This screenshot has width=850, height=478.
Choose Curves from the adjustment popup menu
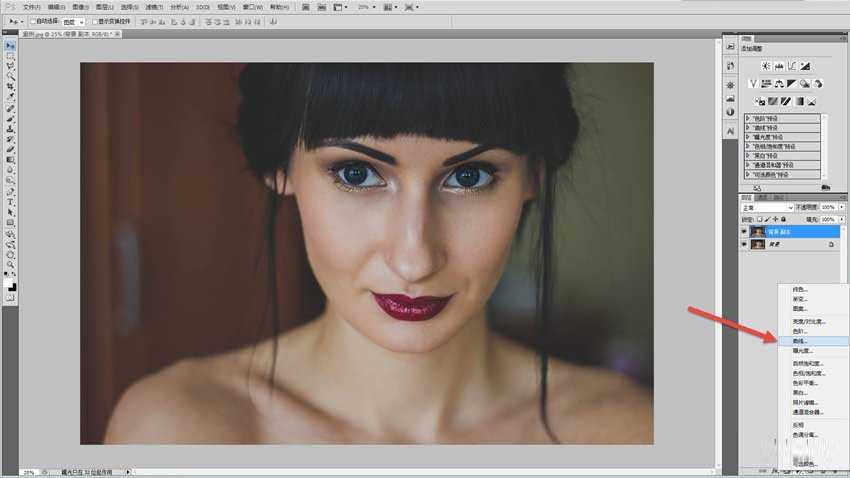click(x=800, y=341)
